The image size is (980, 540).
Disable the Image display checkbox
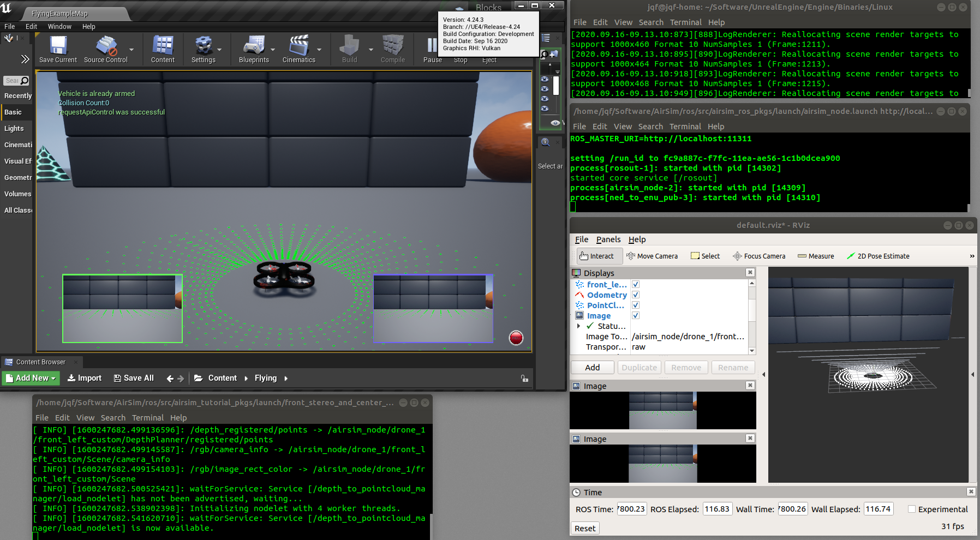point(635,315)
